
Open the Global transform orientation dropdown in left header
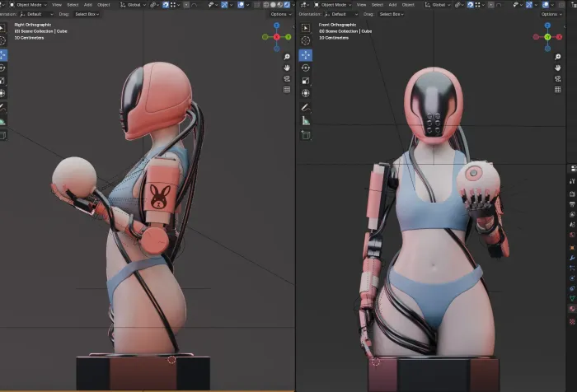coord(136,4)
